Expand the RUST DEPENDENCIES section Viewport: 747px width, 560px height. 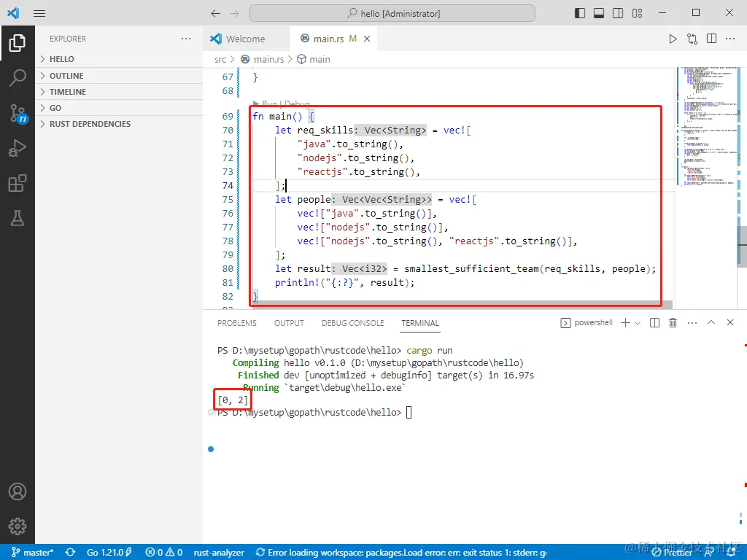(x=119, y=124)
